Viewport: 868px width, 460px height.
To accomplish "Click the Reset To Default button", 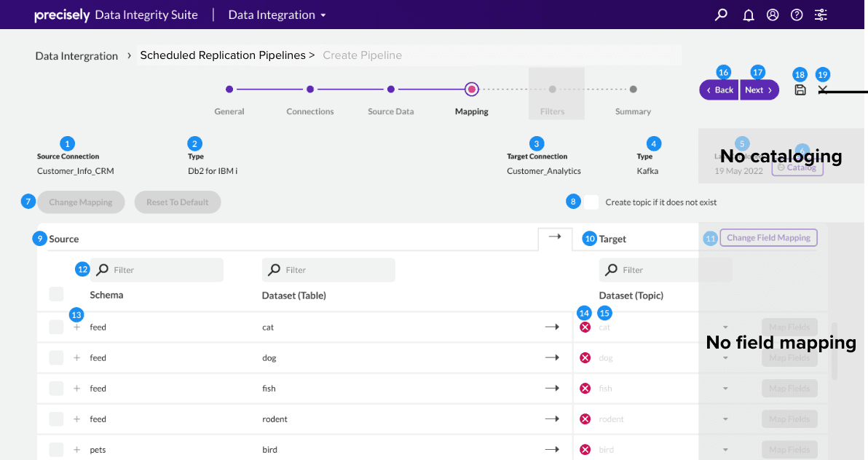I will (178, 202).
